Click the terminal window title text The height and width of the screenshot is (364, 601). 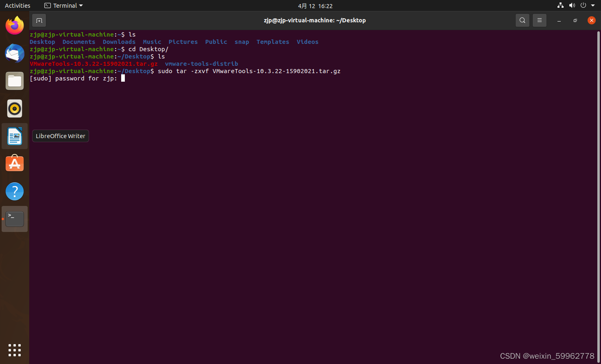click(315, 20)
